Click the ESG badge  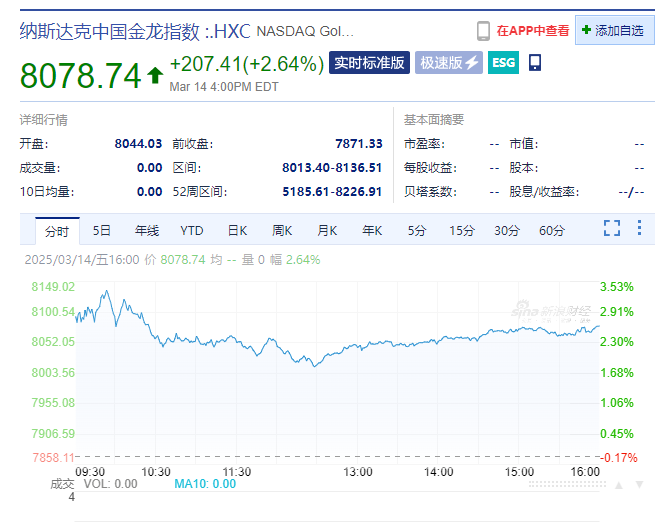click(503, 63)
